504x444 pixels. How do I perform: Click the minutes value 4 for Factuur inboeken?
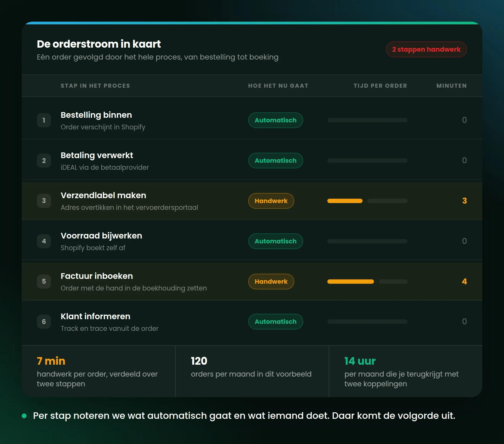pos(464,282)
